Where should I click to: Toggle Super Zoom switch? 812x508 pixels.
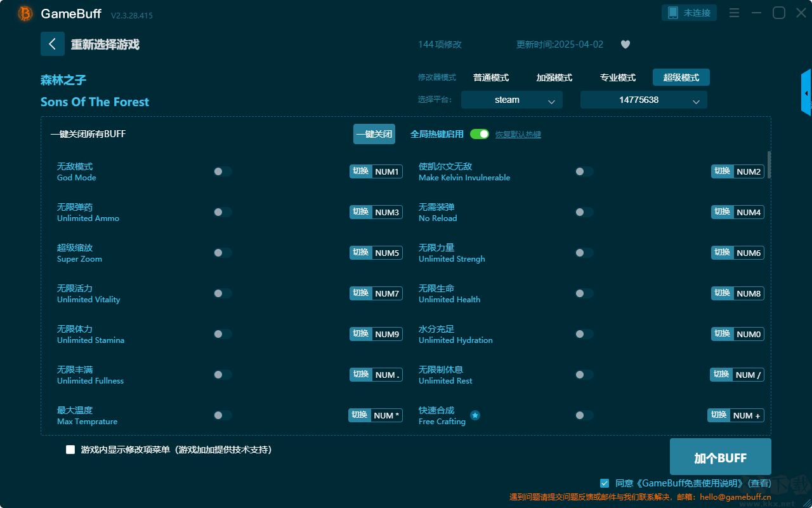pos(223,253)
